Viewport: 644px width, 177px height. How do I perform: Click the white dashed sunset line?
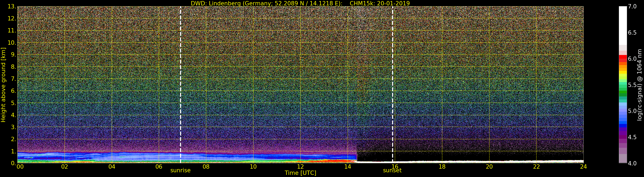pos(392,85)
